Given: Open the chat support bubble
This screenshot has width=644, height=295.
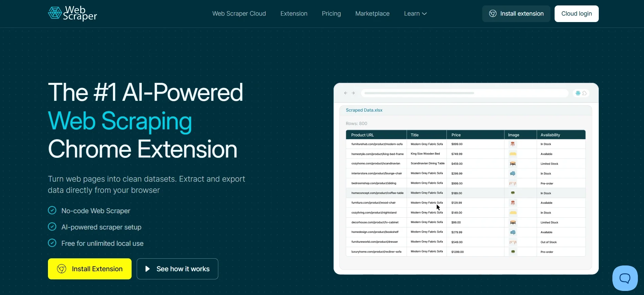Looking at the screenshot, I should tap(625, 278).
